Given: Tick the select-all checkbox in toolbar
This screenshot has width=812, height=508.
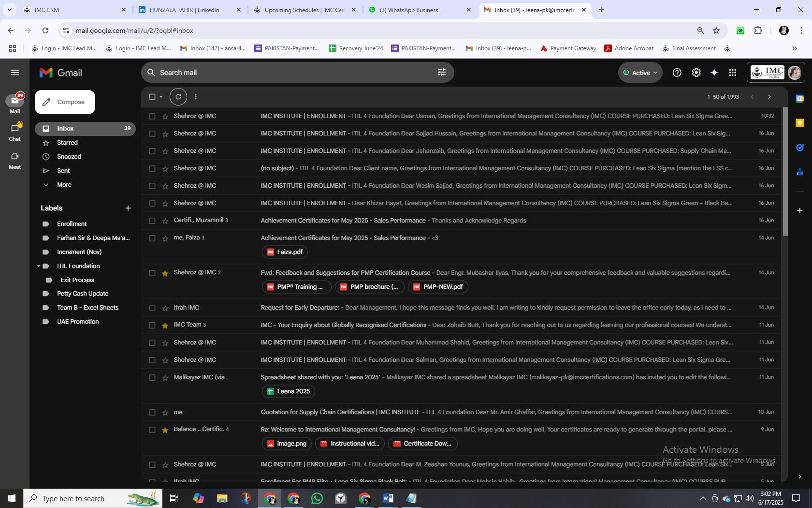Looking at the screenshot, I should click(152, 97).
